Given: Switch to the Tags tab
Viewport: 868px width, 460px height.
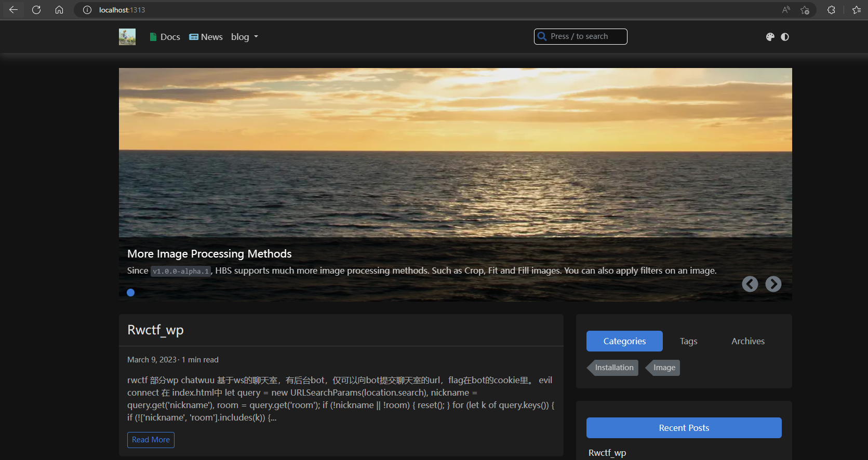Looking at the screenshot, I should point(688,341).
